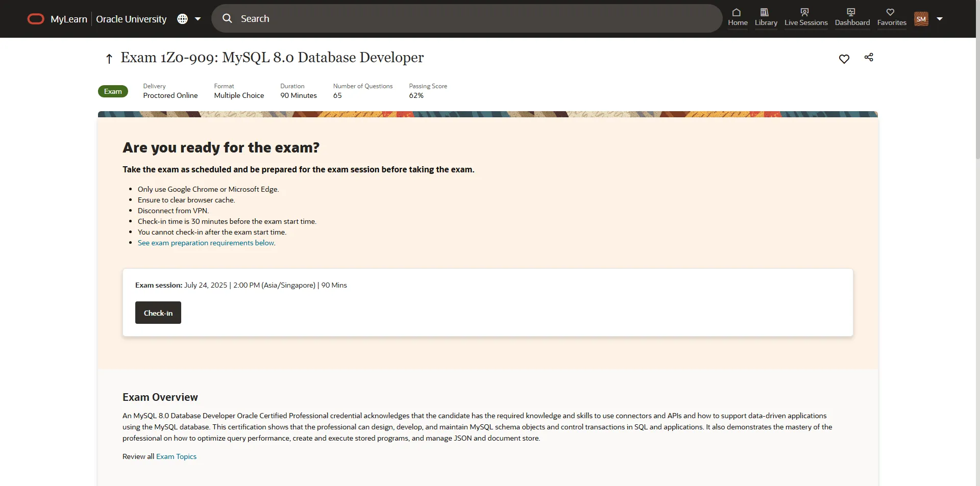Click the share icon

[869, 57]
